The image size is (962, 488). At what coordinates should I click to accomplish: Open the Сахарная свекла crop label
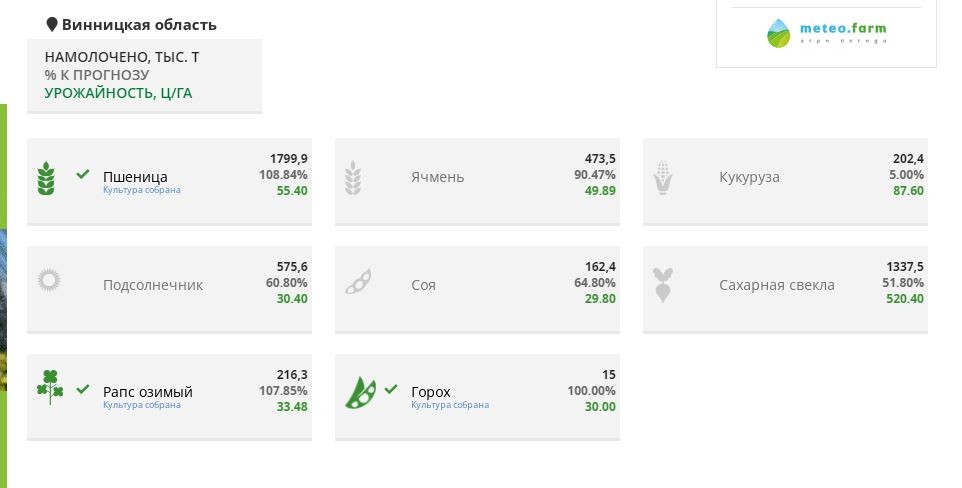776,285
